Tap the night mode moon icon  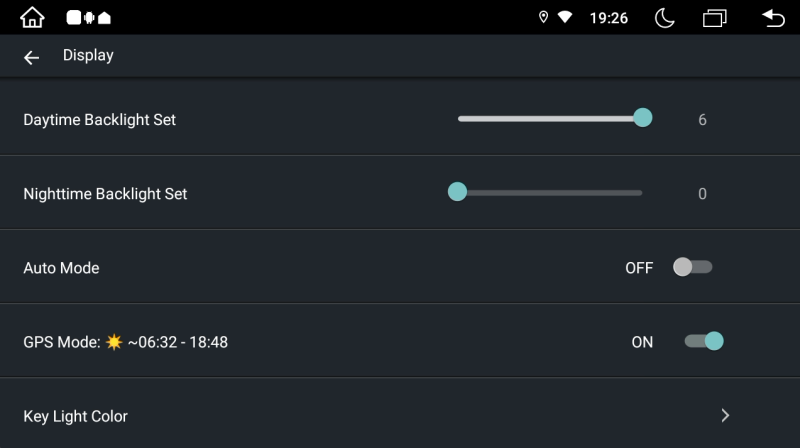click(x=664, y=18)
